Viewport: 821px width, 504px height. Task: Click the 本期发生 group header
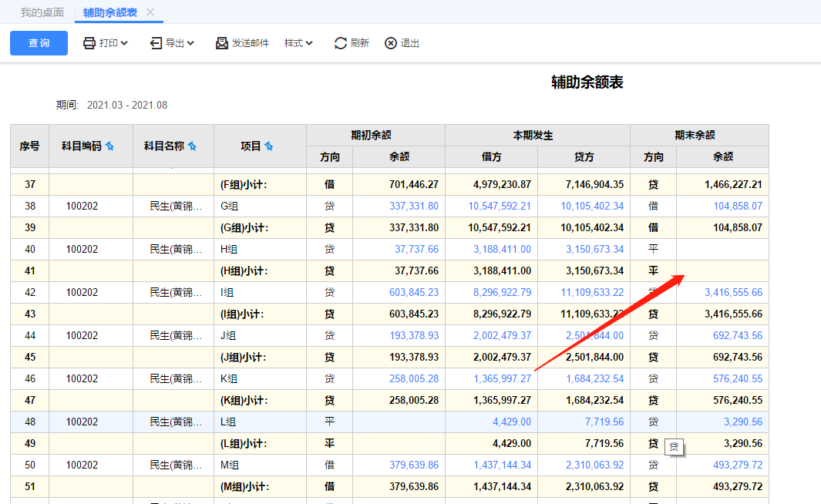pos(537,135)
